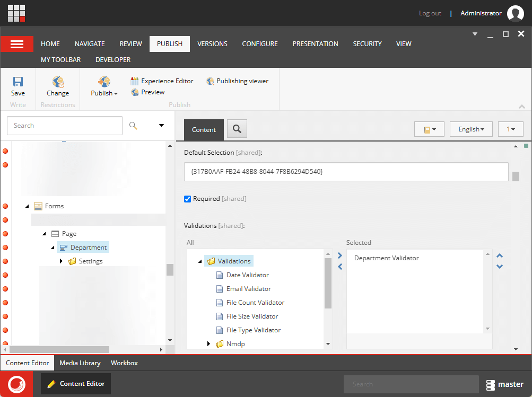The height and width of the screenshot is (397, 532).
Task: Switch to the SECURITY ribbon tab
Action: (367, 43)
